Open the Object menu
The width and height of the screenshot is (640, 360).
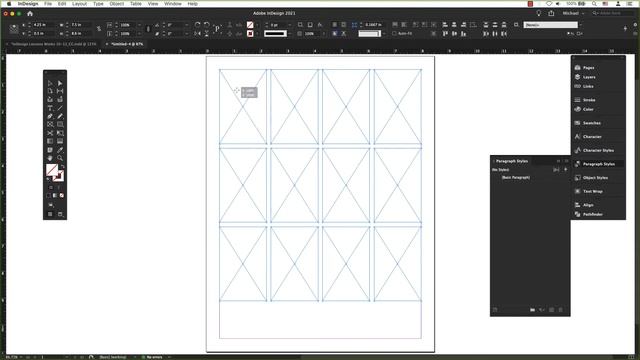(x=116, y=4)
